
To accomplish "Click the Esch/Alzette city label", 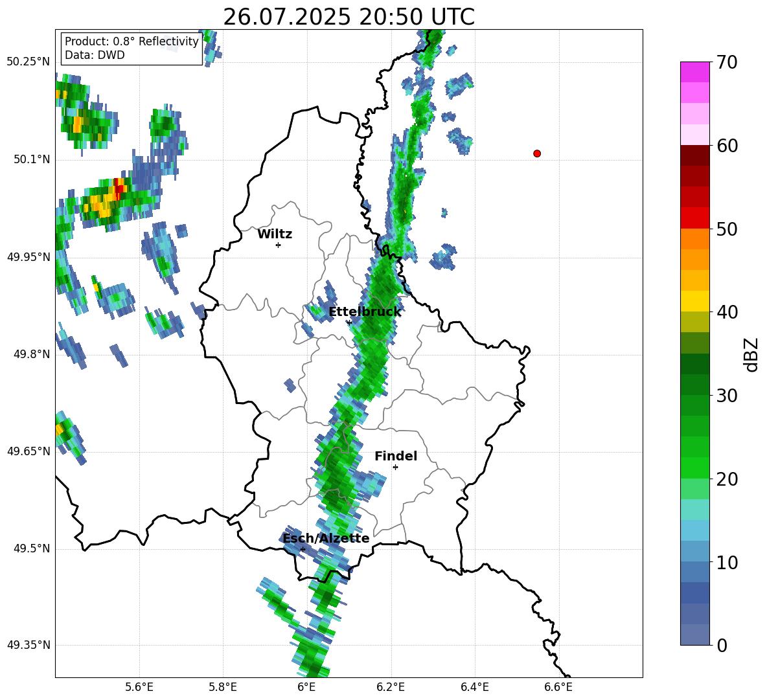I will [326, 538].
